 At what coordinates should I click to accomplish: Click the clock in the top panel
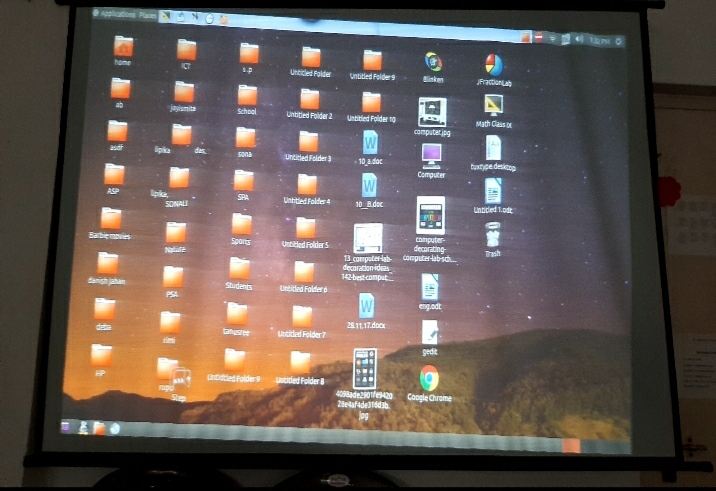600,40
